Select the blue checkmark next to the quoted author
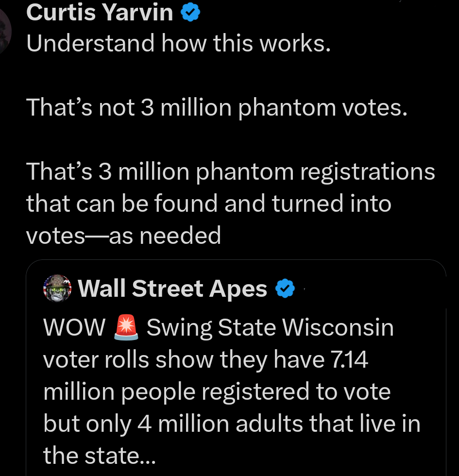The height and width of the screenshot is (476, 459). coord(286,288)
